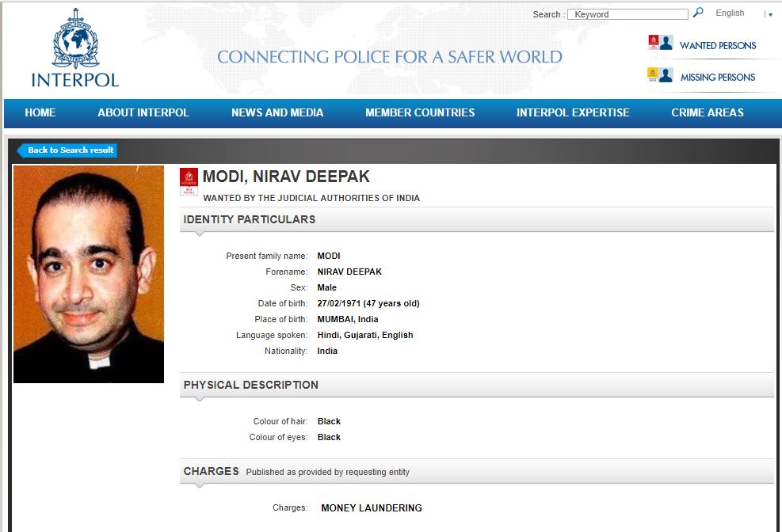This screenshot has width=782, height=532.
Task: Click 'Published as provided by requesting entity'
Action: 328,472
